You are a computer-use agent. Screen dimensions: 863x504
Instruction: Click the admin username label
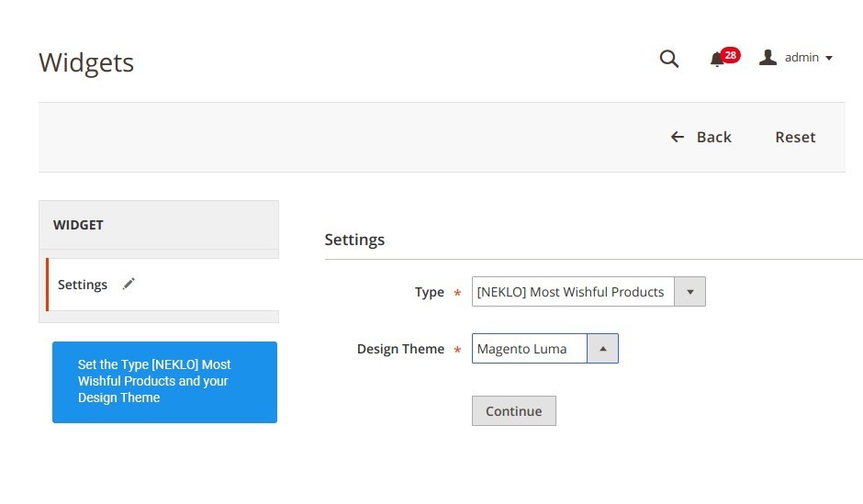801,57
